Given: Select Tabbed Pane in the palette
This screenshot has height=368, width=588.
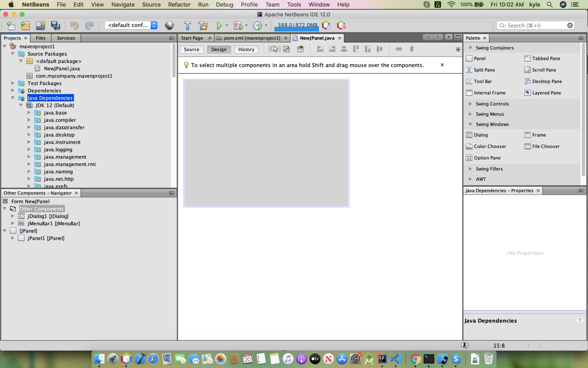Looking at the screenshot, I should tap(546, 58).
